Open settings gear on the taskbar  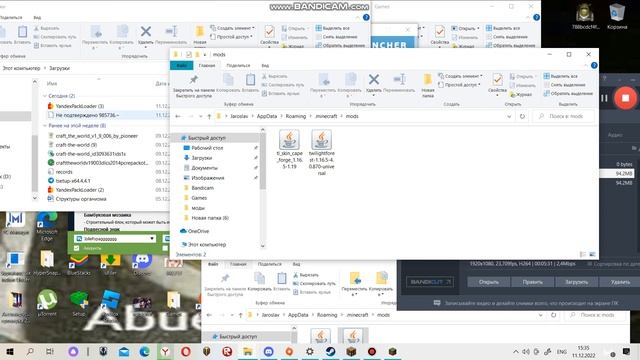point(309,351)
